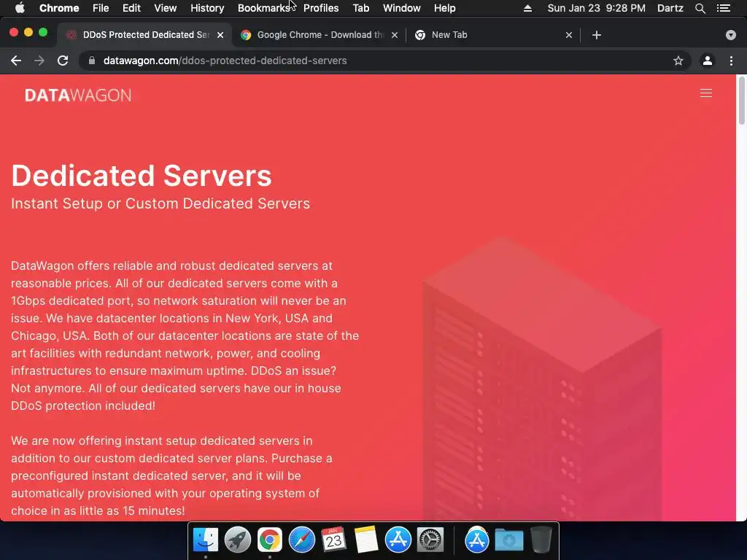
Task: Click the red window close button
Action: click(14, 32)
